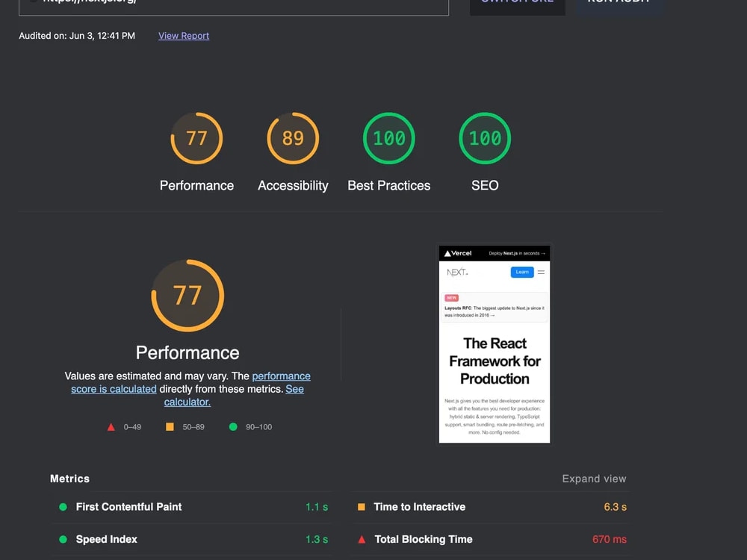Click the Performance score gauge showing 77 in top row
This screenshot has height=560, width=747.
196,138
